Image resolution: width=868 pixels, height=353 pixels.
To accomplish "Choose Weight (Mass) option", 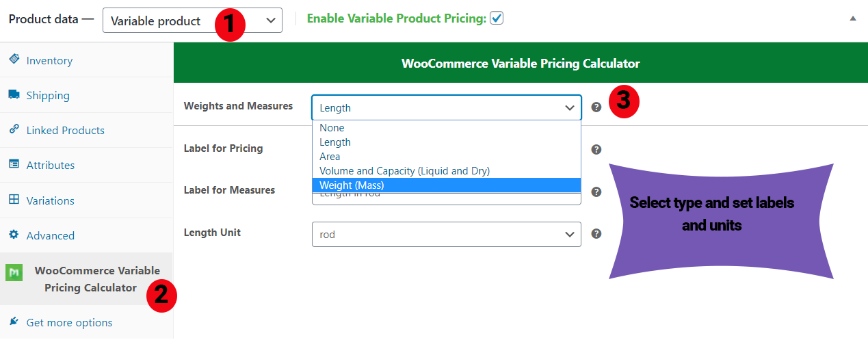I will point(447,185).
